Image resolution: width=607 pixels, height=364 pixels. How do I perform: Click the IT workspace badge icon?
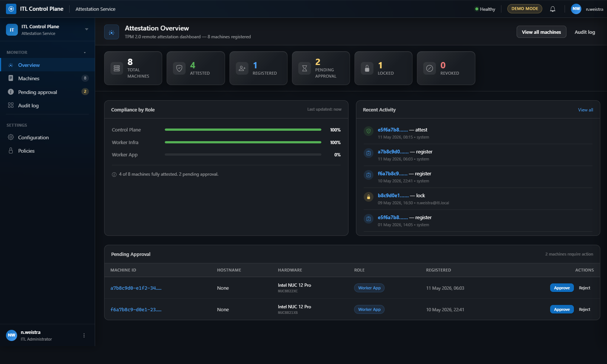click(12, 30)
